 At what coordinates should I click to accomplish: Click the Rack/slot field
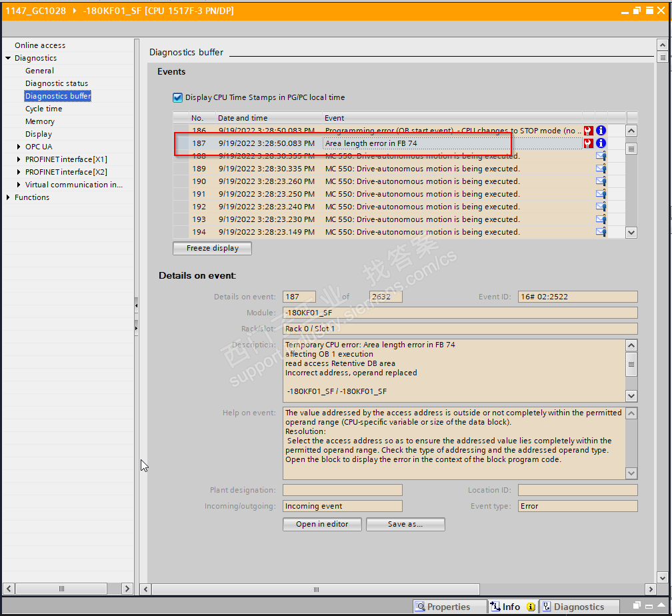pos(460,329)
